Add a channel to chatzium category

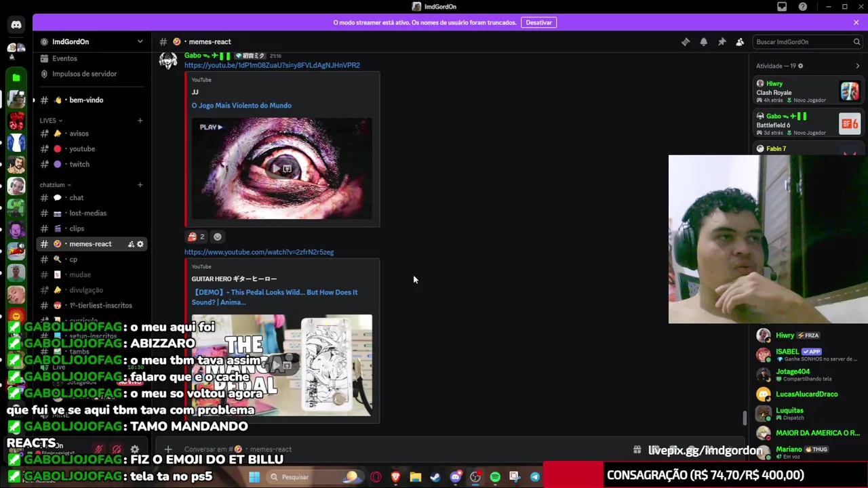[140, 185]
